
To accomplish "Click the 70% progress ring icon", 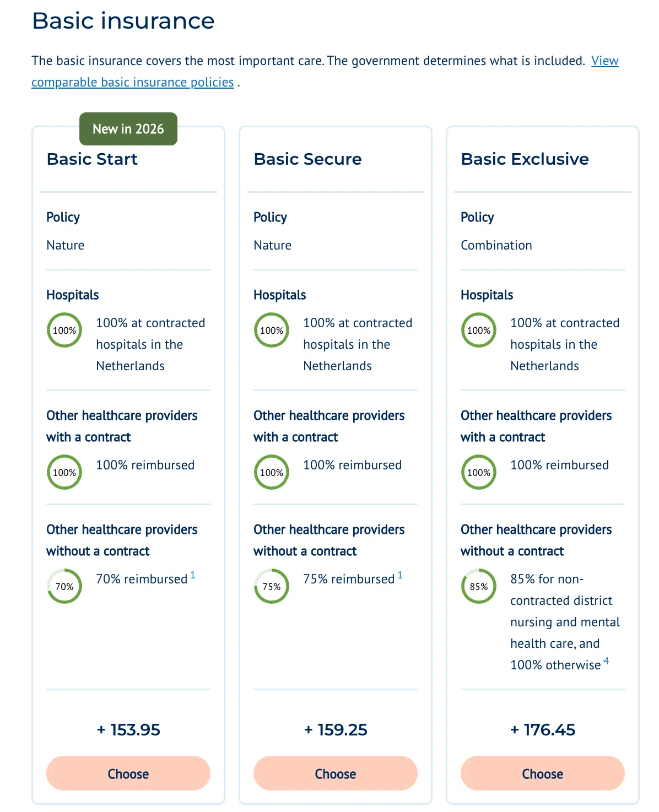I will pyautogui.click(x=64, y=586).
